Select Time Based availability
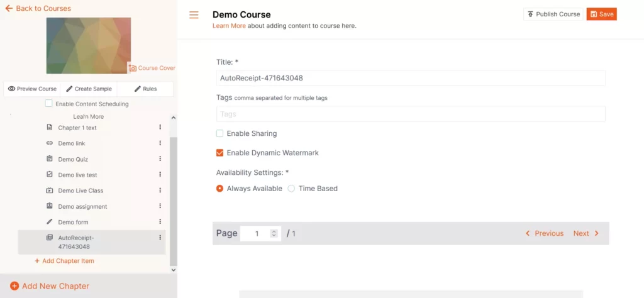 coord(291,189)
